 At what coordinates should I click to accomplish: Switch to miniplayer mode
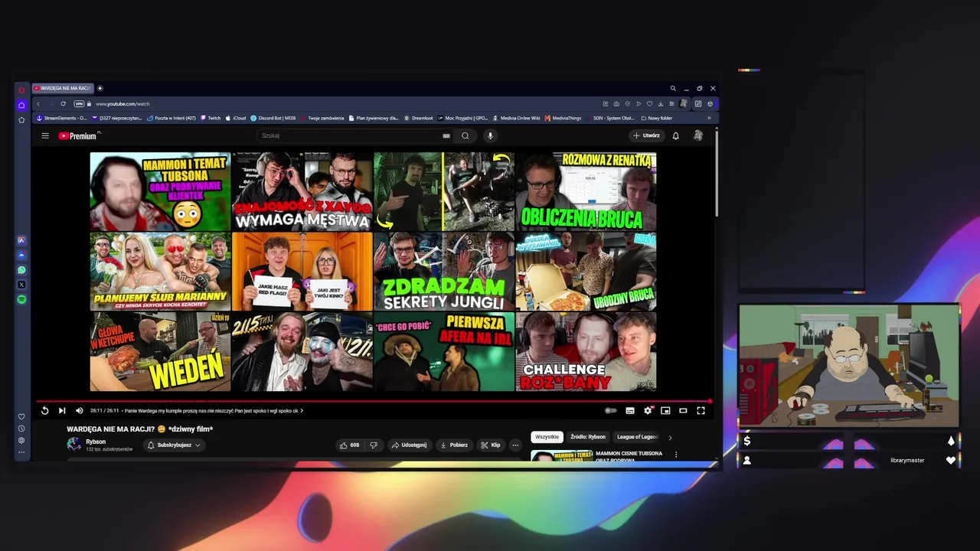(665, 411)
